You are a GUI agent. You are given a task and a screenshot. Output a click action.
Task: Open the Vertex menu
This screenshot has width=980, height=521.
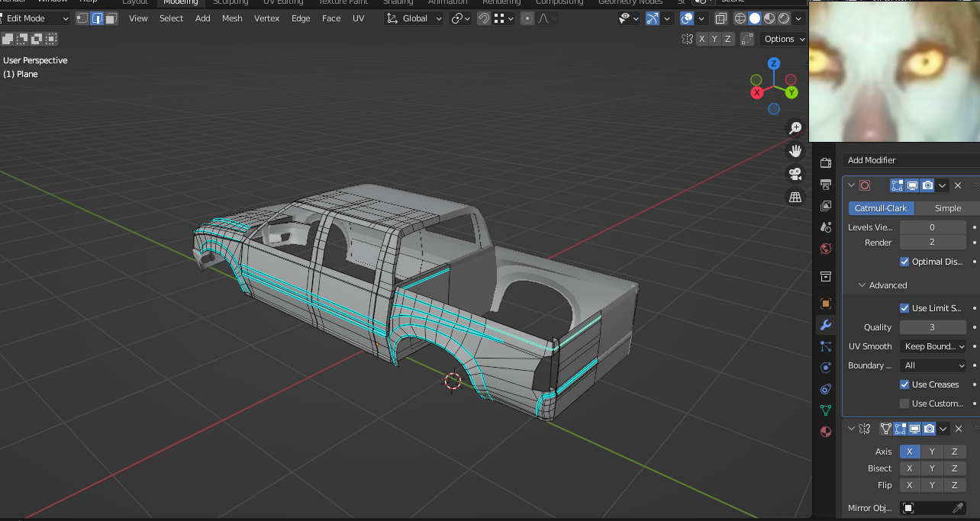pos(267,18)
